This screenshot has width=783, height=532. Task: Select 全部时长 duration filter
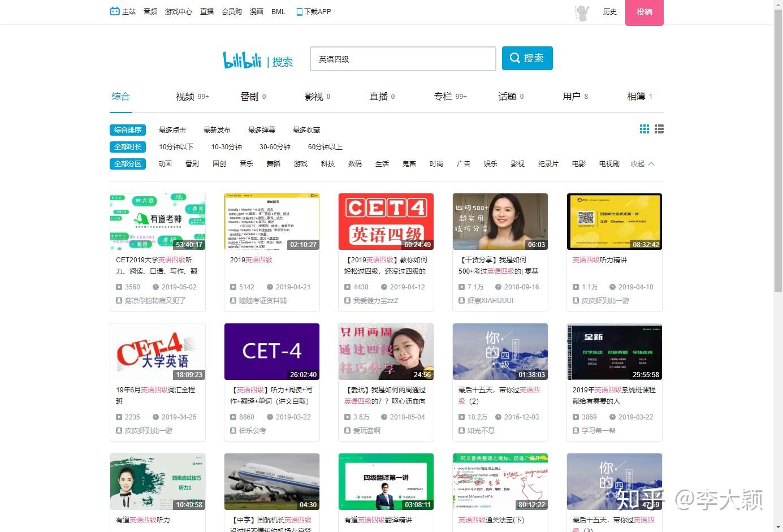pos(128,147)
